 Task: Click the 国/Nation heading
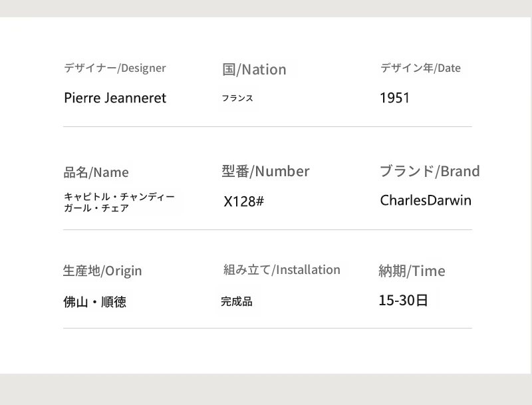(254, 69)
